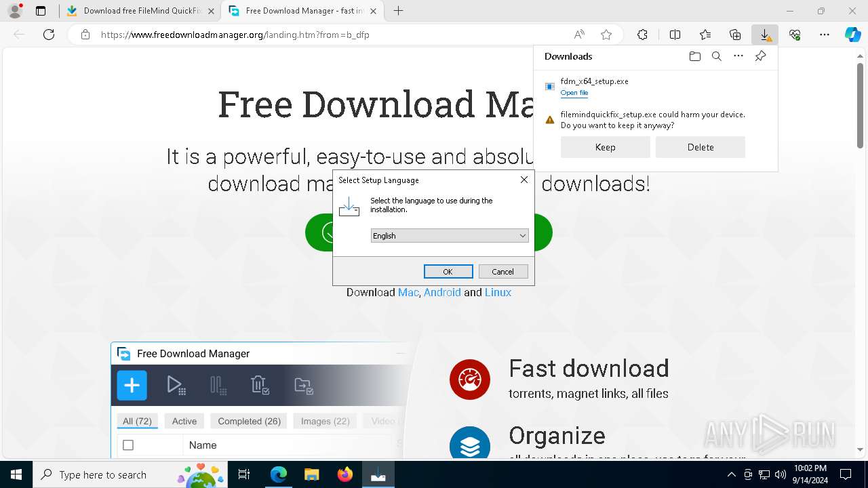Search downloads with magnifier icon
Viewport: 868px width, 488px height.
716,56
